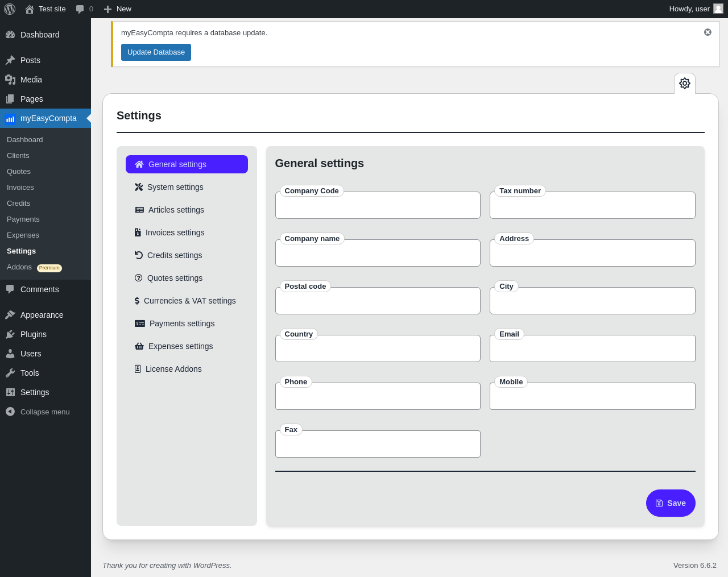
Task: Click the user avatar next to Howdy
Action: 718,9
